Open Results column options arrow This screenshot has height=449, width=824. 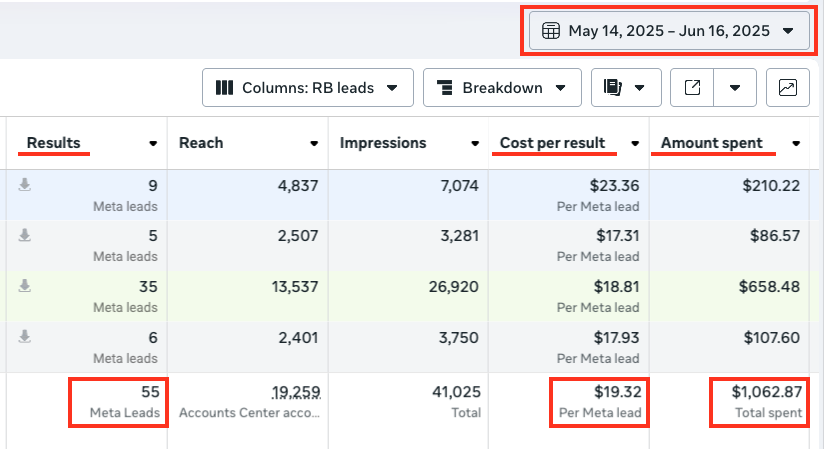153,143
